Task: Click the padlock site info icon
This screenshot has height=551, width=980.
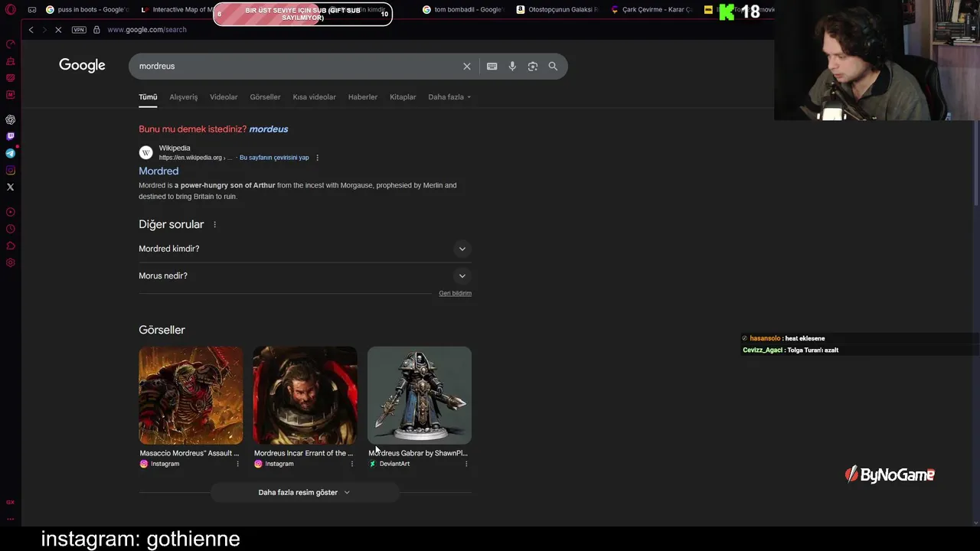Action: 96,30
